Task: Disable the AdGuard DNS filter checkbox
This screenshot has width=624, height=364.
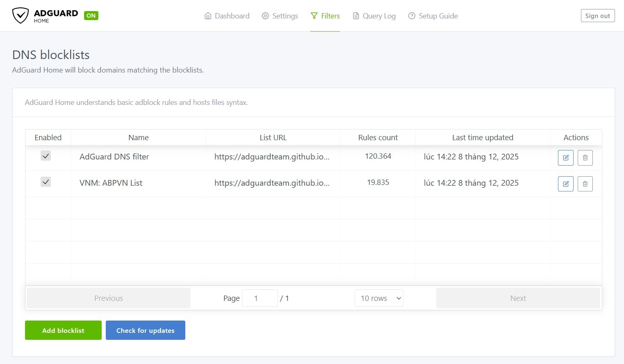Action: click(46, 156)
